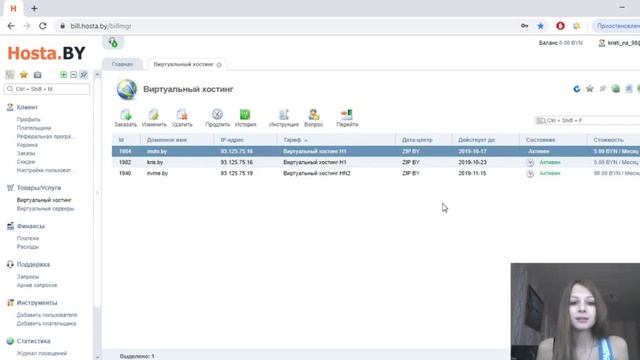Viewport: 640px width, 360px height.
Task: Sort table by Доменное имя column
Action: [177, 140]
